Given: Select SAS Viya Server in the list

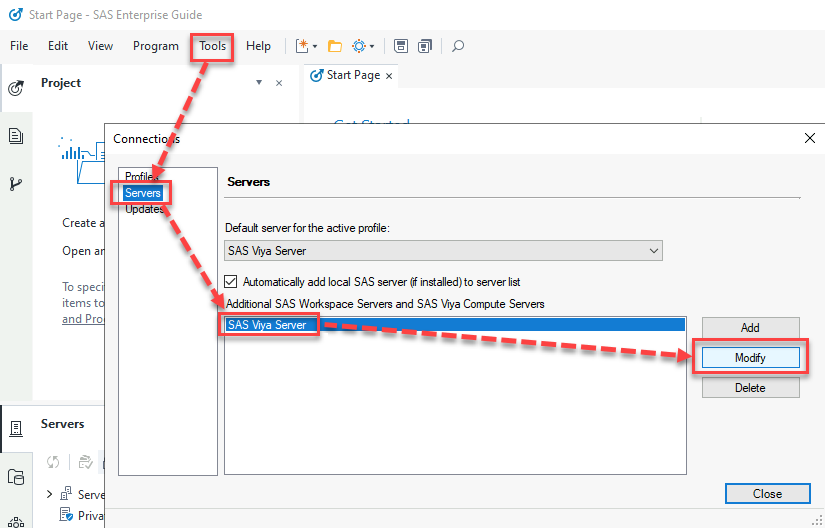Looking at the screenshot, I should [x=266, y=324].
